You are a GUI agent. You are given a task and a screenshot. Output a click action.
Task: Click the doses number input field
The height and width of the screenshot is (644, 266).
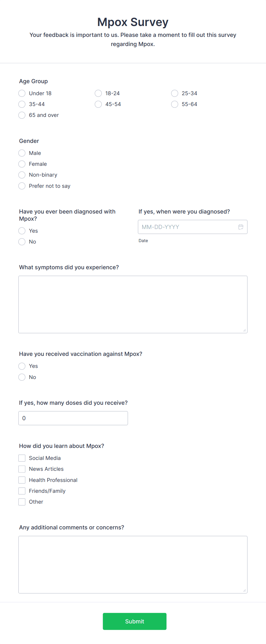pos(73,418)
